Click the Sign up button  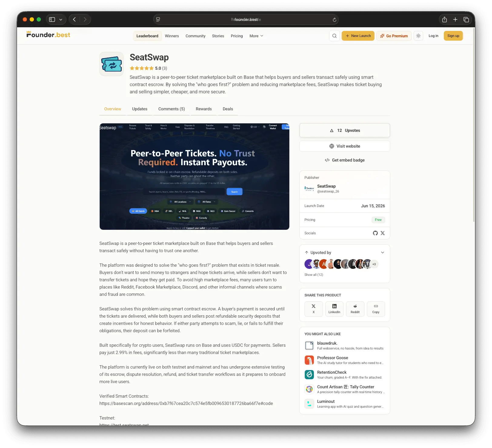tap(453, 36)
